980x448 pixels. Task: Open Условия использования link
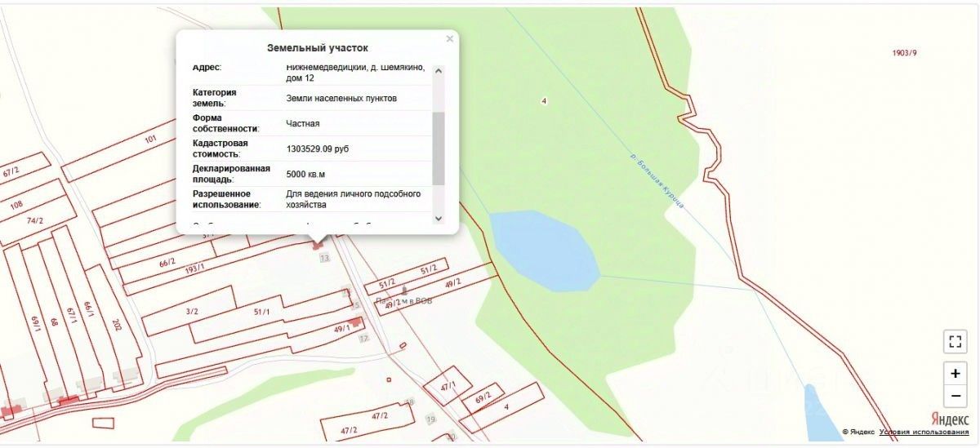(924, 432)
